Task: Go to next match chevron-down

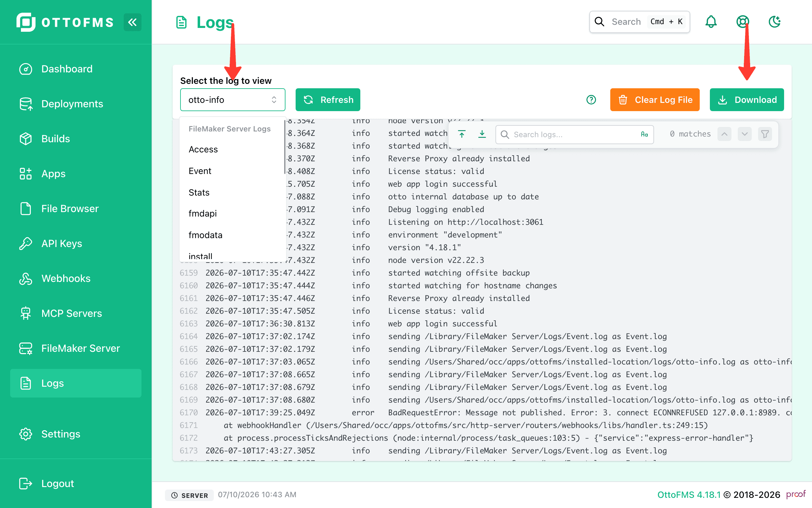Action: coord(744,134)
